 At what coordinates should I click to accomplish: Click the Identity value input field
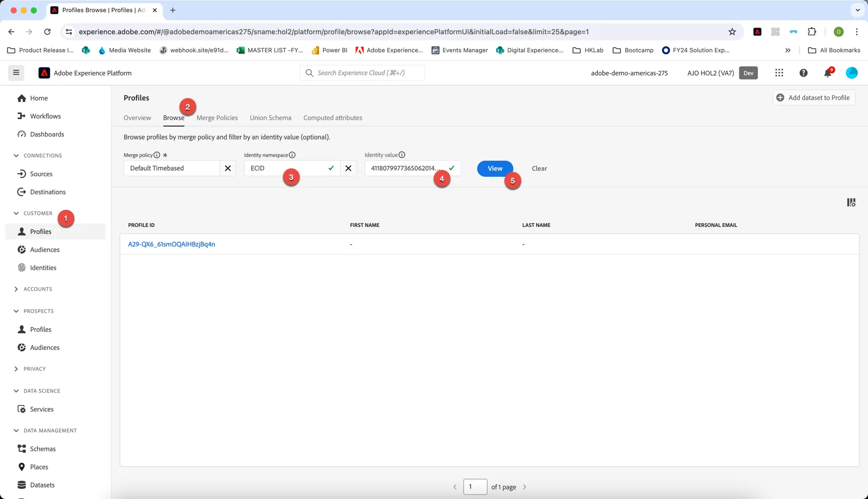click(x=412, y=168)
